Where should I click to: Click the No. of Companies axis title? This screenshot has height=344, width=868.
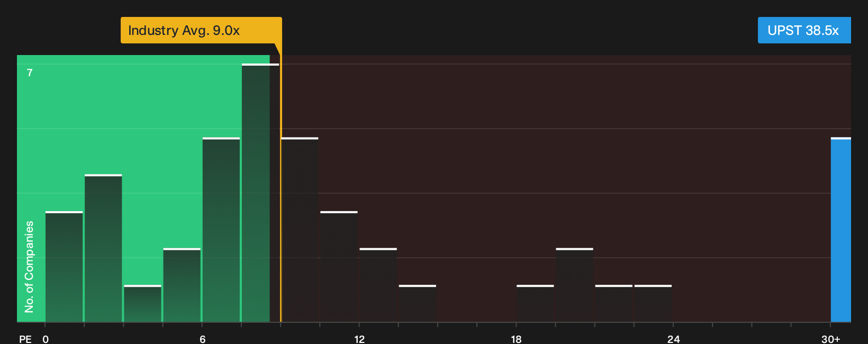[x=29, y=267]
